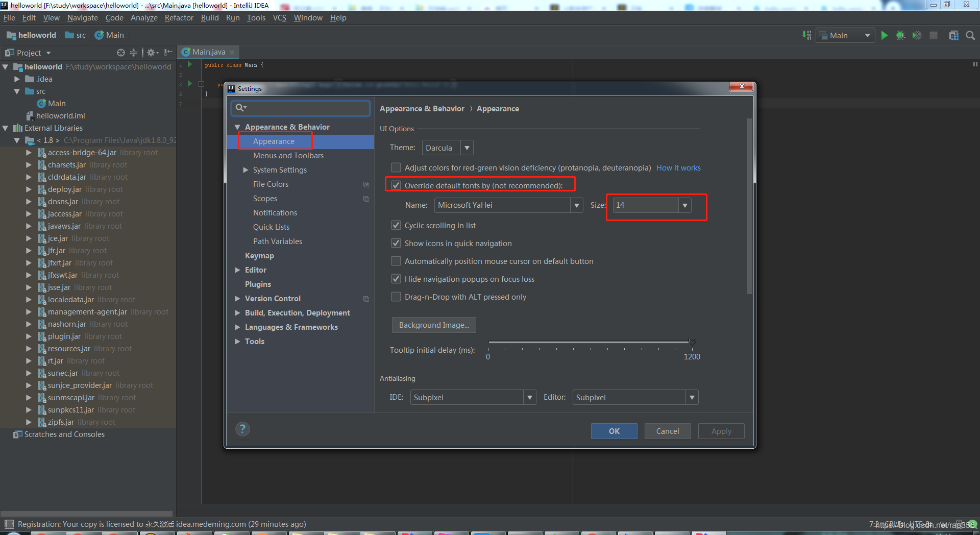This screenshot has height=535, width=980.
Task: Click the helloworld module folder icon in breadcrumb
Action: pyautogui.click(x=11, y=35)
